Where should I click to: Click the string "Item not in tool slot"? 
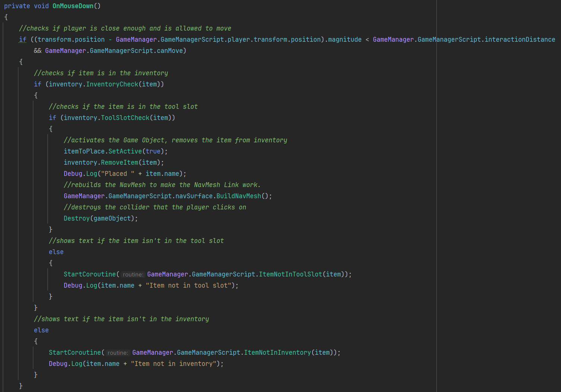click(x=188, y=285)
